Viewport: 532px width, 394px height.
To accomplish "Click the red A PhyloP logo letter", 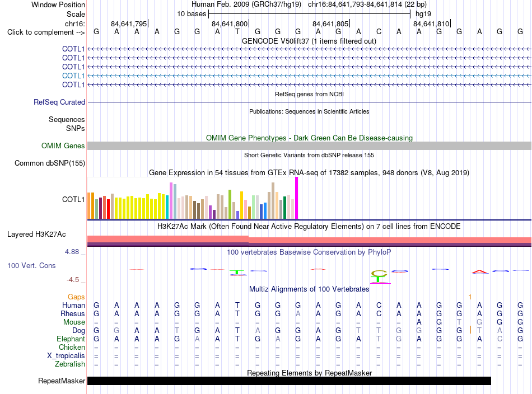I will click(480, 271).
